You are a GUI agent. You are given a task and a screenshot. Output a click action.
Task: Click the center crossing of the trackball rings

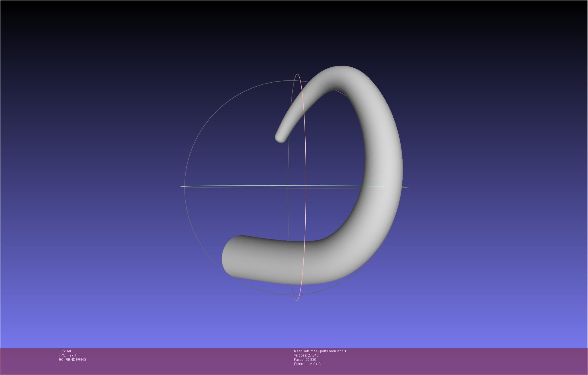point(306,186)
